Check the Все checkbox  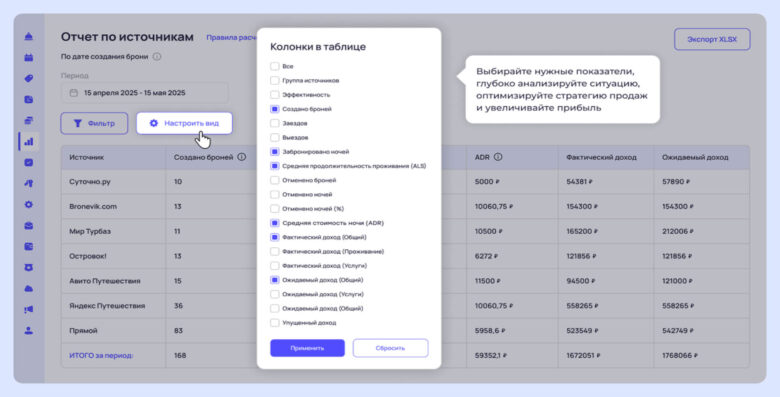275,66
